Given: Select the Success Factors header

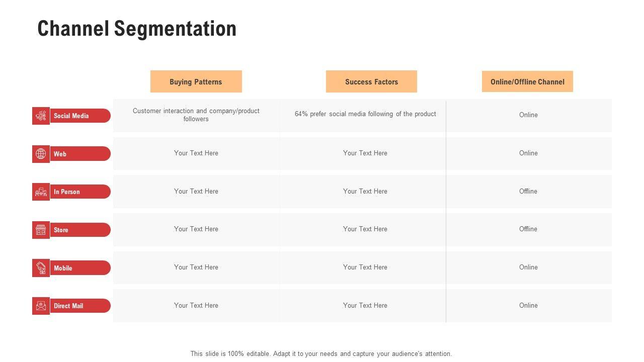Looking at the screenshot, I should pos(371,81).
